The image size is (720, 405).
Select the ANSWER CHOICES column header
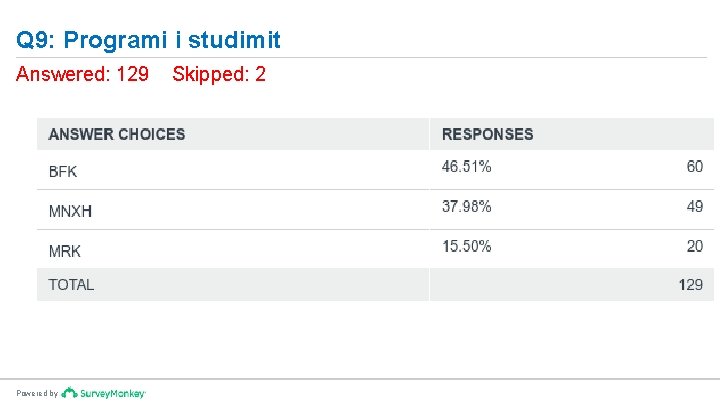[x=117, y=134]
